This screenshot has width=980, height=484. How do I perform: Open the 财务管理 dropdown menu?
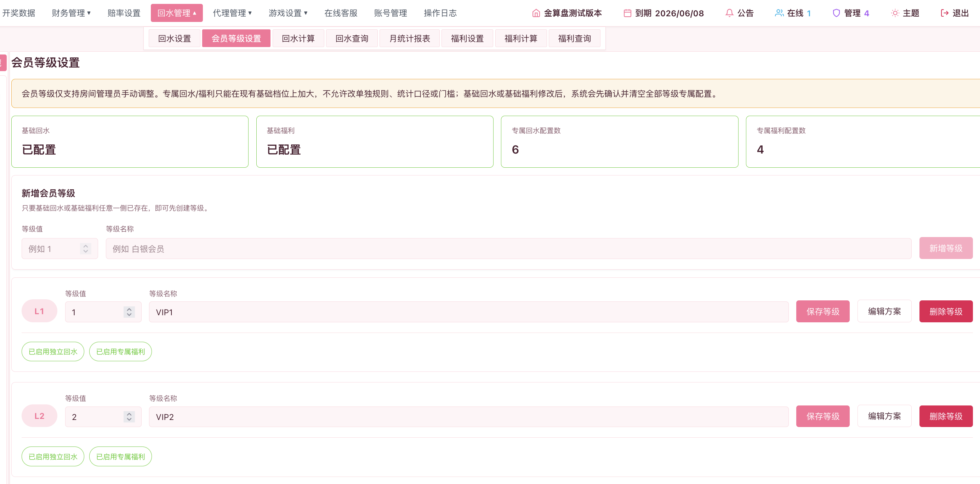pyautogui.click(x=71, y=13)
